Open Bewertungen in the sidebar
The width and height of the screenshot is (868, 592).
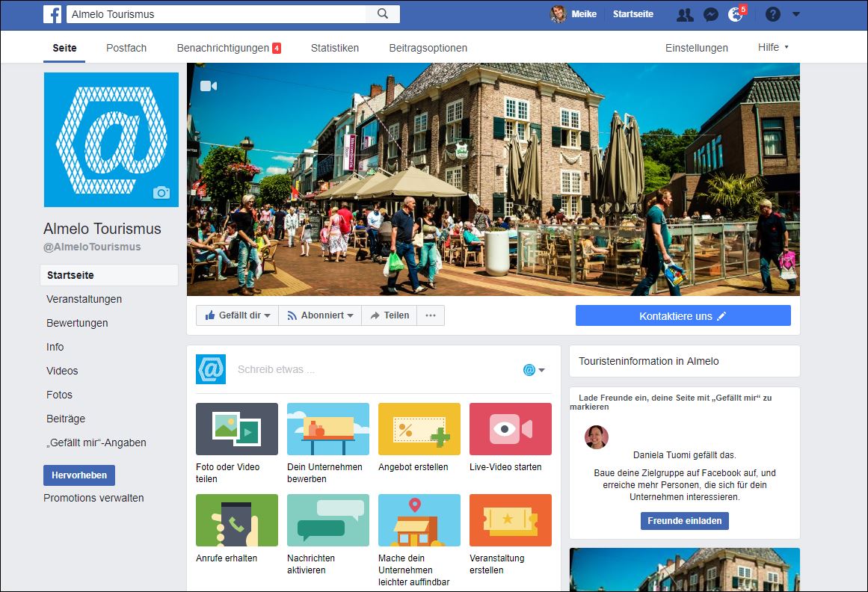pyautogui.click(x=77, y=323)
